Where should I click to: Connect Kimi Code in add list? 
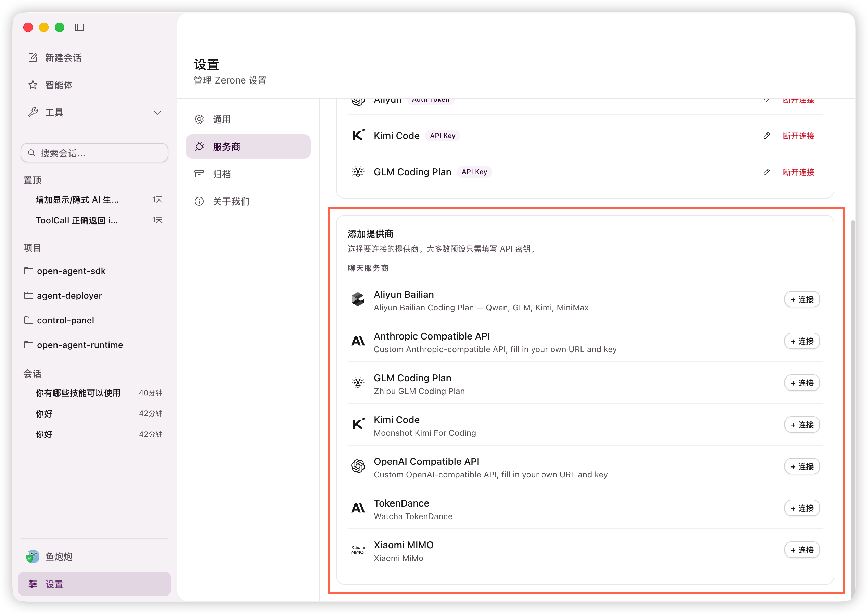point(802,425)
